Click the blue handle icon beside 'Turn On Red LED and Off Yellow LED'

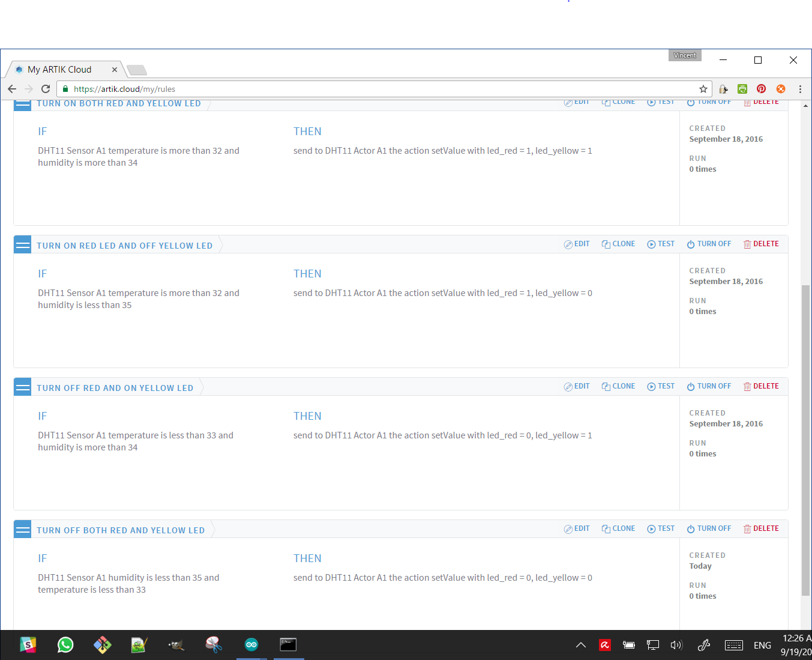(22, 245)
